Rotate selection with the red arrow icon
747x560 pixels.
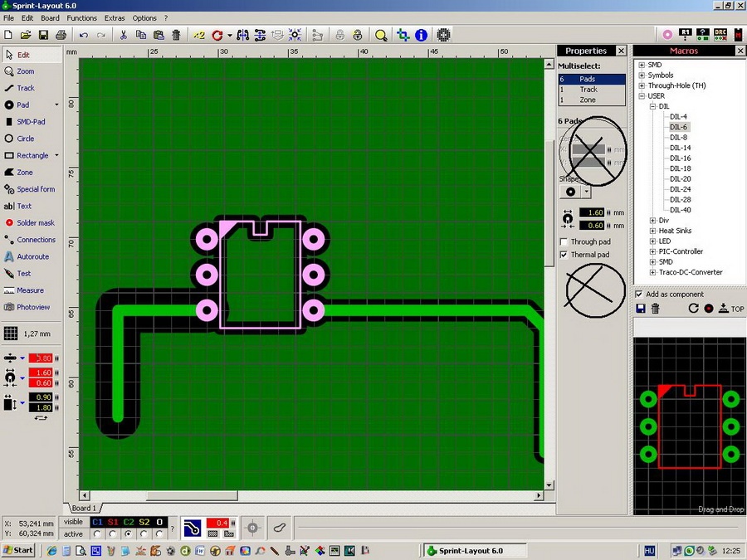click(x=217, y=35)
